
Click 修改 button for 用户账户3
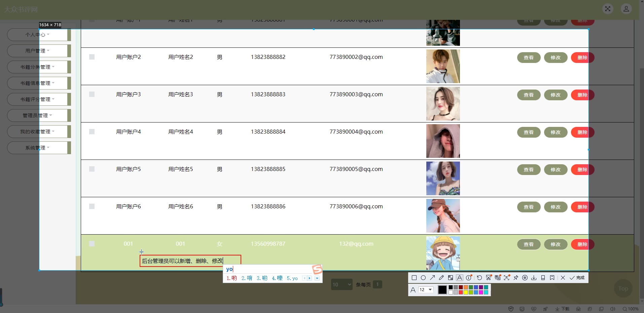point(556,95)
